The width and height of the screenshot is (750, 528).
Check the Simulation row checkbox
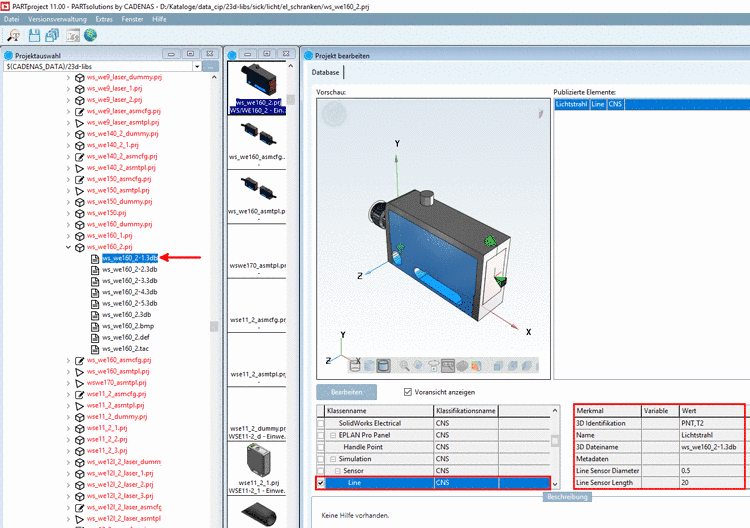coord(321,459)
